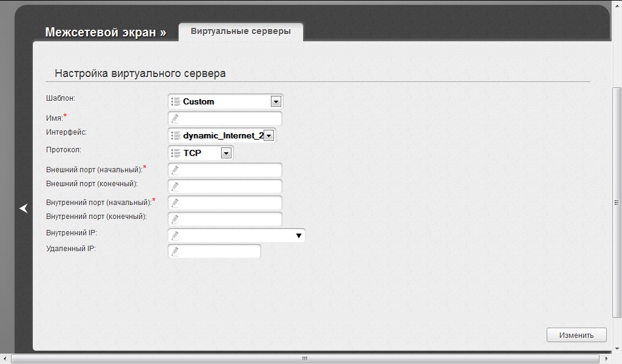Viewport: 622px width, 364px height.
Task: Open the Межсетевой экран section heading
Action: click(105, 32)
